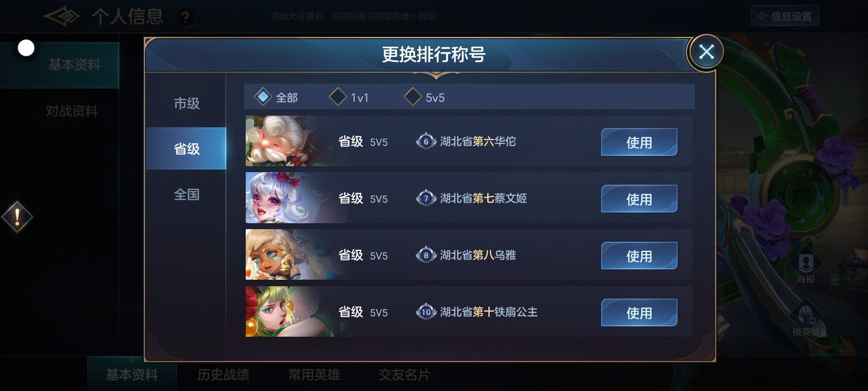Screen dimensions: 868x391
Task: Open 信息设置 settings
Action: [785, 16]
